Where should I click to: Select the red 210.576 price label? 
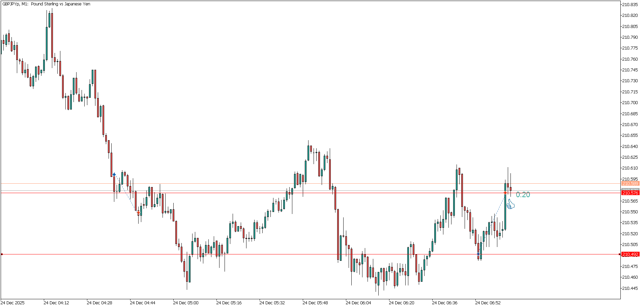(630, 193)
